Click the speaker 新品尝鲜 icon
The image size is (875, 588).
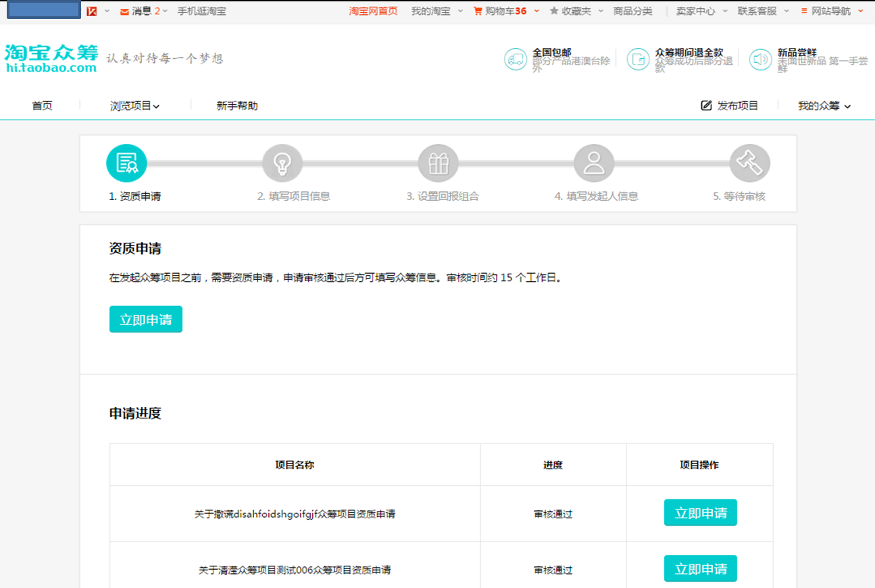click(761, 59)
